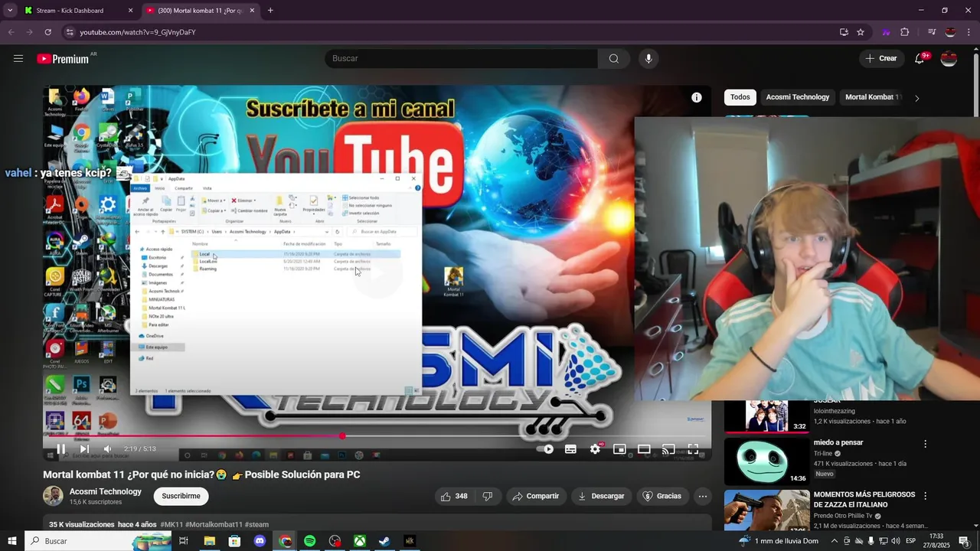Click the Crear button
Viewport: 980px width, 551px height.
tap(881, 58)
